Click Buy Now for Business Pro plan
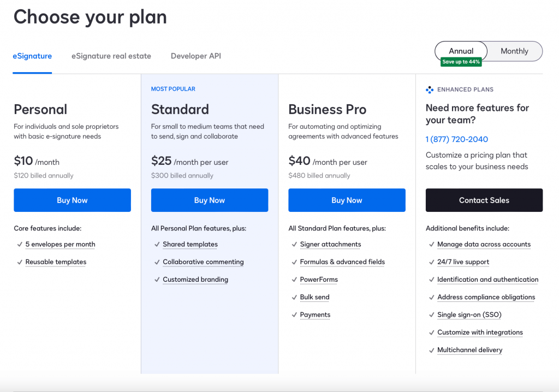559x392 pixels. pos(347,200)
